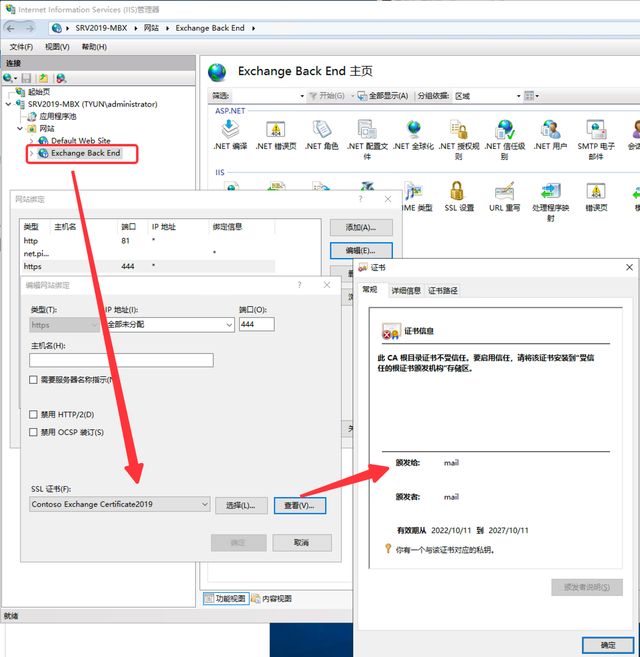The image size is (640, 657).
Task: Click 网站 in the address breadcrumb
Action: (x=151, y=28)
